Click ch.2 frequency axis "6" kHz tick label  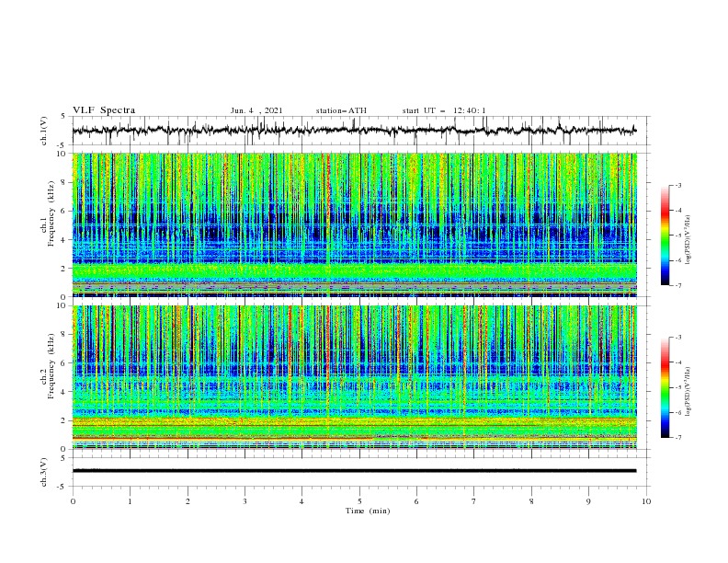pos(64,363)
